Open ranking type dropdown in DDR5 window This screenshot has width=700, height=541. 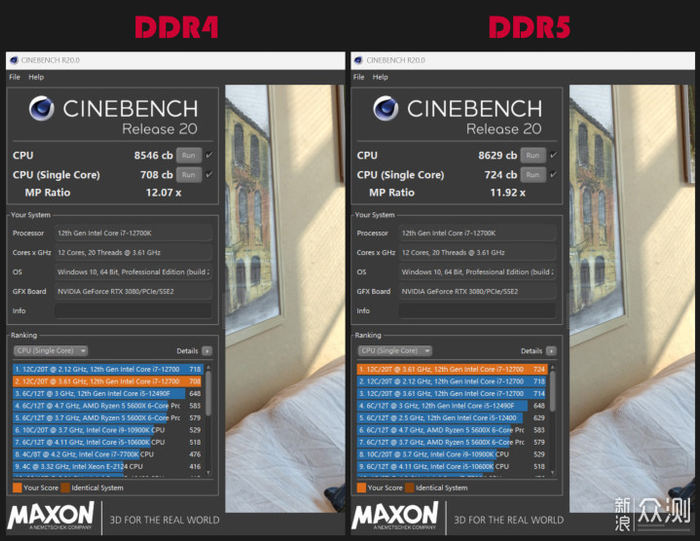(x=395, y=351)
